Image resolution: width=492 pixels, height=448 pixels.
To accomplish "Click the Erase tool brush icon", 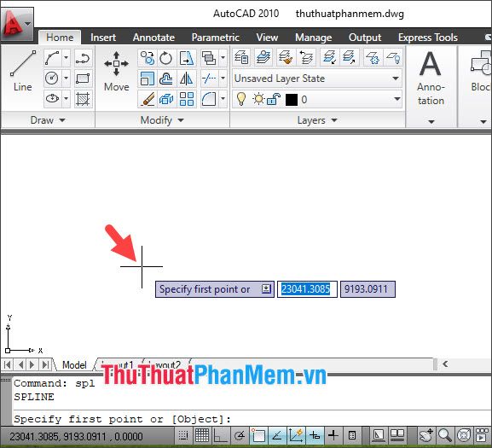I will 148,99.
